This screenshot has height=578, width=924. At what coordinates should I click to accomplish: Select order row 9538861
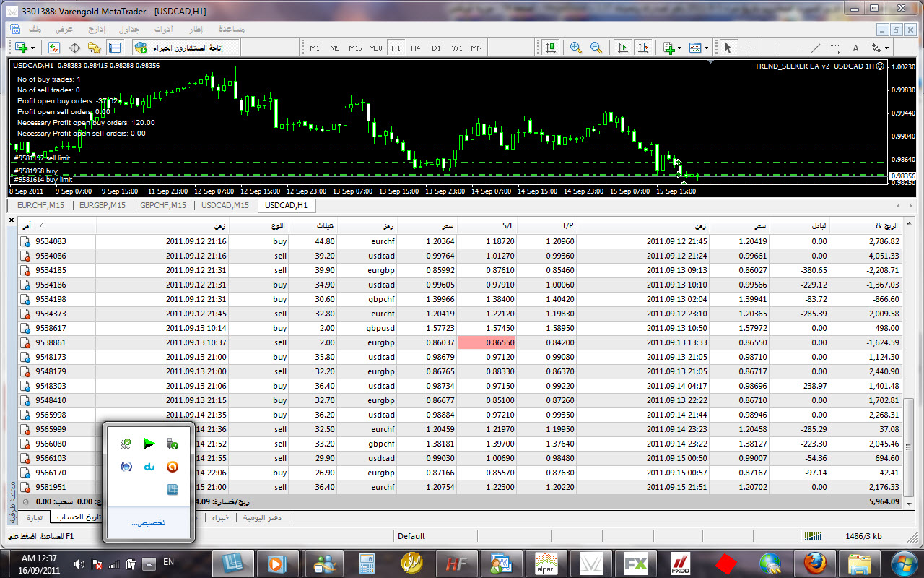click(x=461, y=342)
